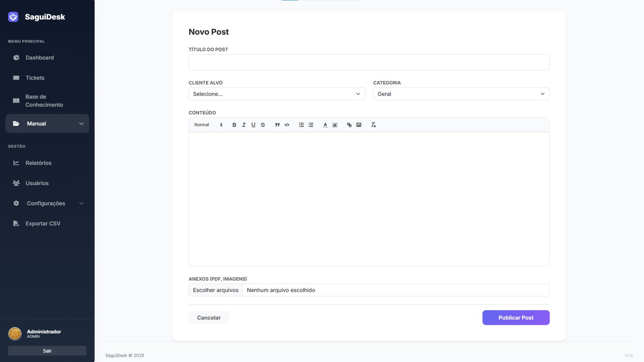Insert a code block

[287, 125]
